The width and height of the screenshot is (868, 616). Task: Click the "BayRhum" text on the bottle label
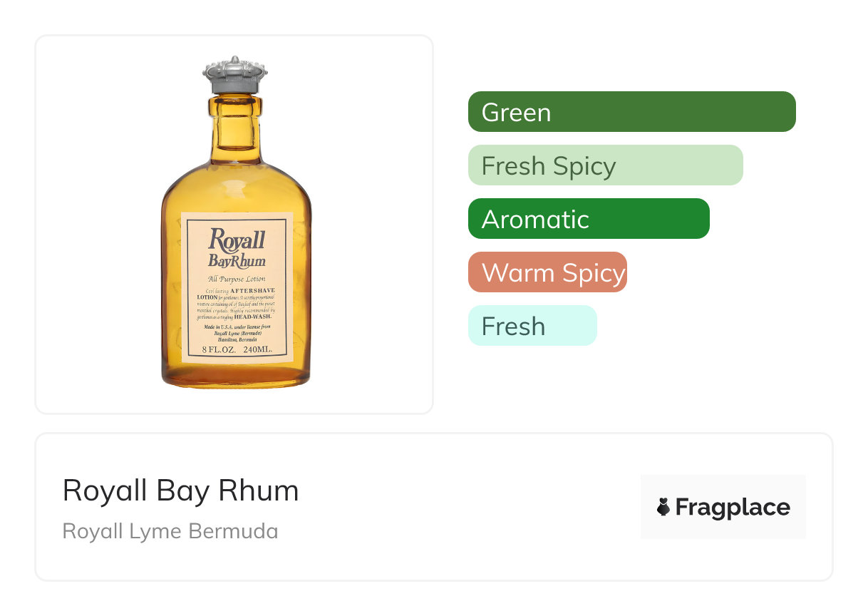(x=237, y=260)
